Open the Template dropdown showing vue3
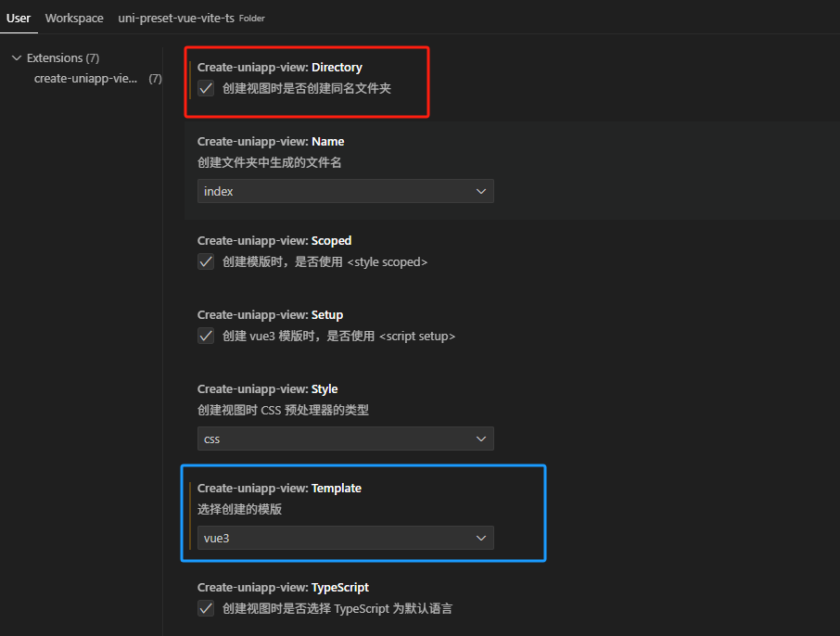This screenshot has height=636, width=840. 346,538
